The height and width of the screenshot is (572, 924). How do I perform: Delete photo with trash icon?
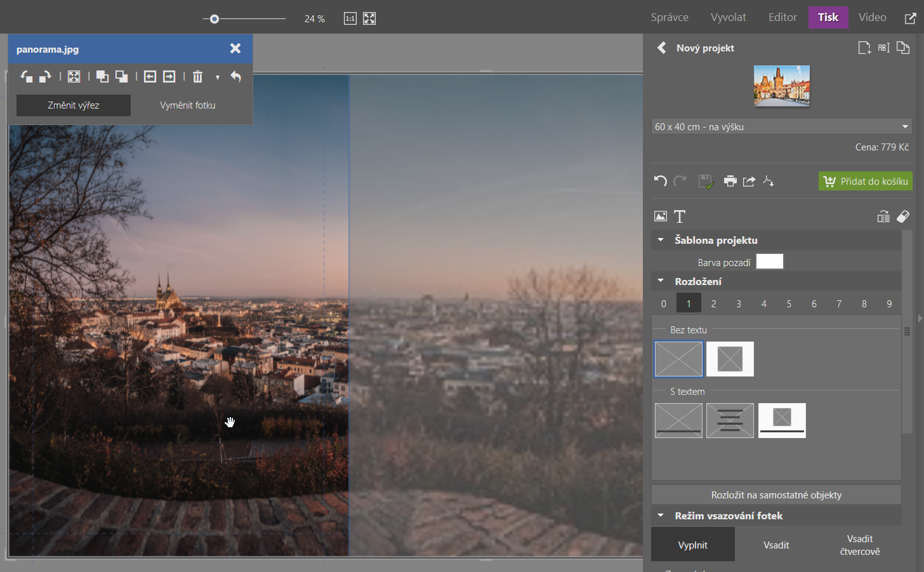pos(197,77)
